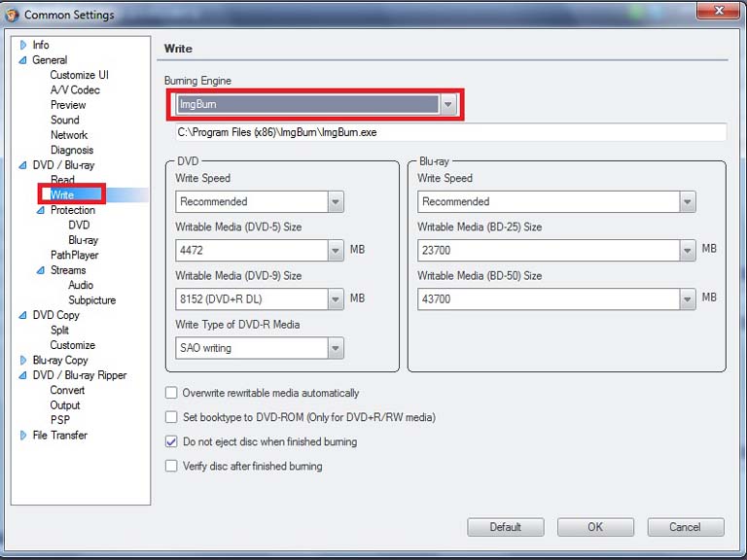This screenshot has height=560, width=747.
Task: Select the DVD Copy tree label
Action: (x=55, y=315)
